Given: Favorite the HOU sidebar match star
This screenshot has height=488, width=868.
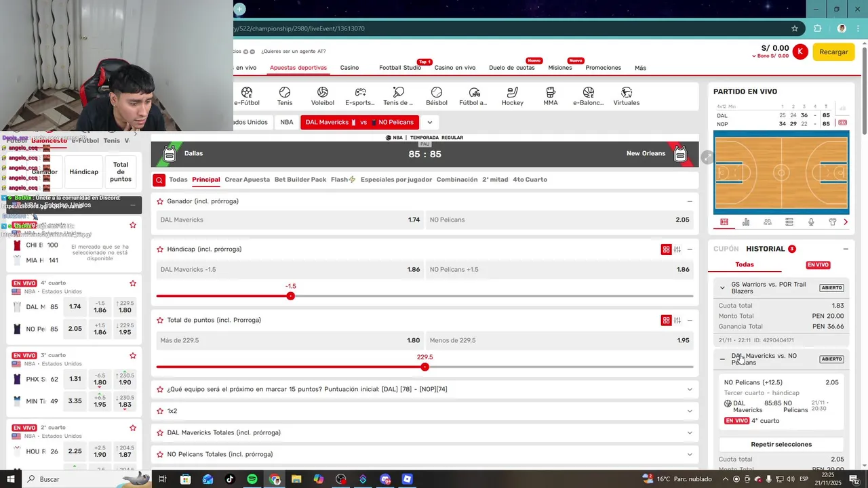Looking at the screenshot, I should [133, 428].
